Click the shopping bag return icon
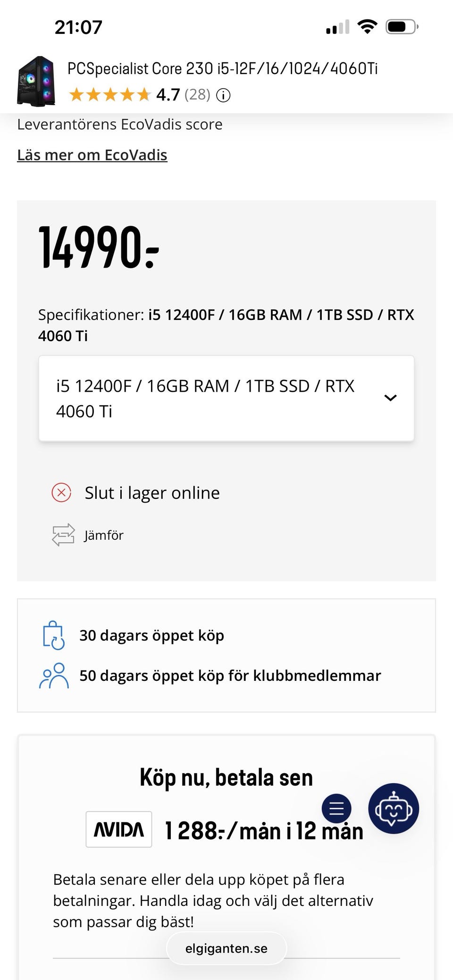Viewport: 453px width, 980px height. [53, 635]
